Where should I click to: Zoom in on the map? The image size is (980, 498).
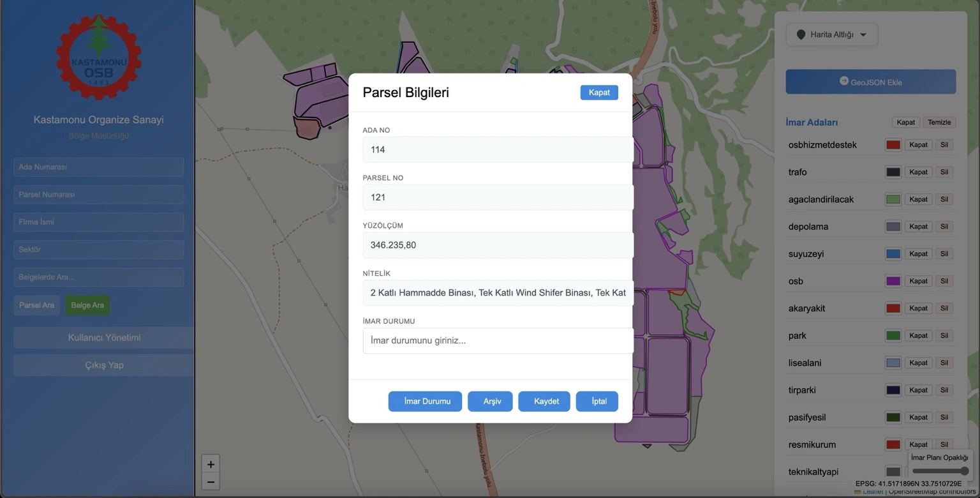coord(211,464)
